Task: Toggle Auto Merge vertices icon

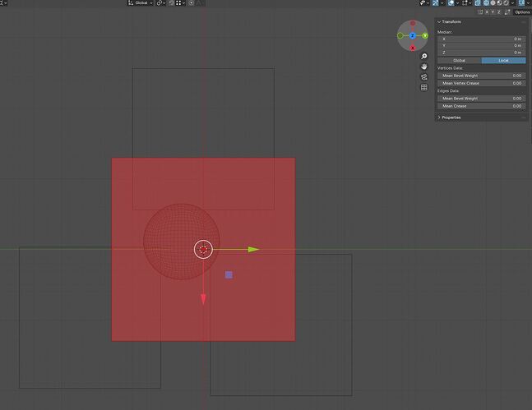Action: point(507,12)
